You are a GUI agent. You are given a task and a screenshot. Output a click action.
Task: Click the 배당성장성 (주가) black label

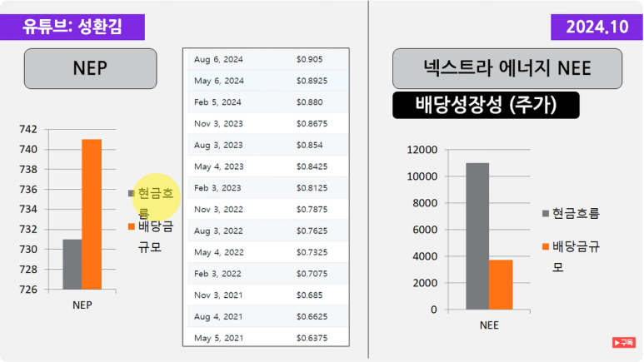486,105
